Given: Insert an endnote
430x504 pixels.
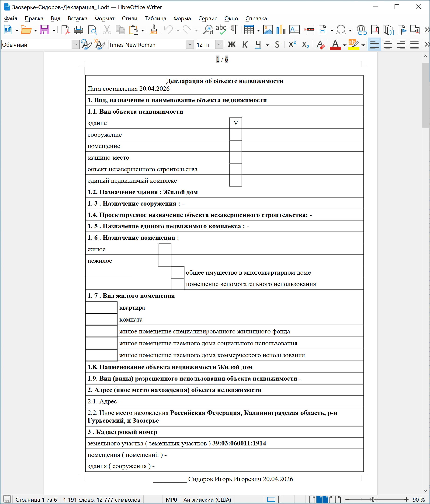Looking at the screenshot, I should click(388, 30).
